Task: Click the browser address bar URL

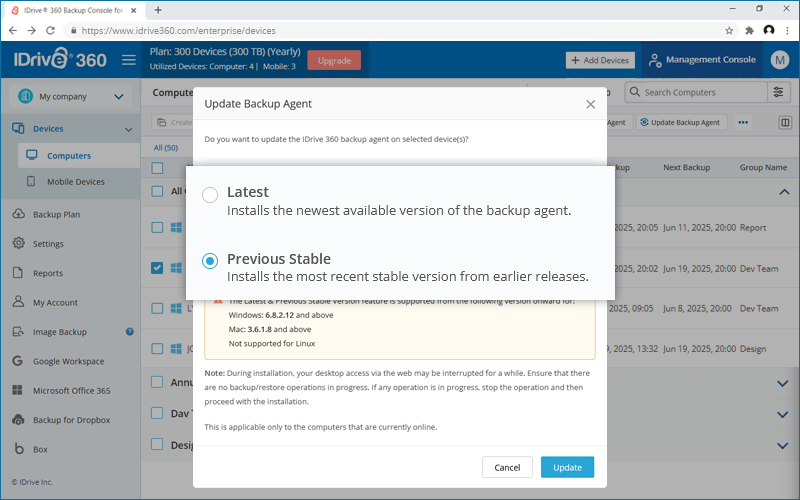Action: coord(179,31)
